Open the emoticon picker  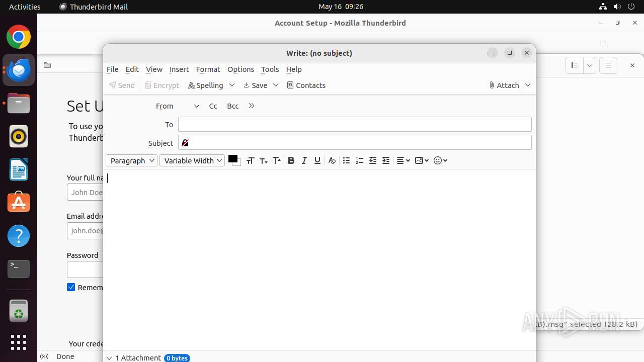coord(440,160)
